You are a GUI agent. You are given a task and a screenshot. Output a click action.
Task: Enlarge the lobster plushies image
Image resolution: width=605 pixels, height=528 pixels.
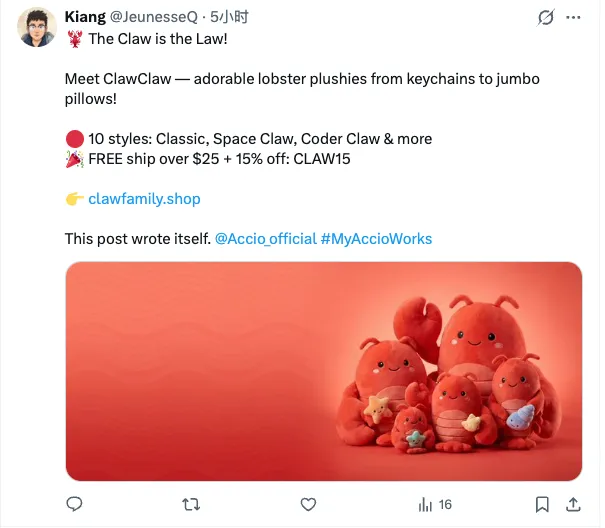[324, 371]
